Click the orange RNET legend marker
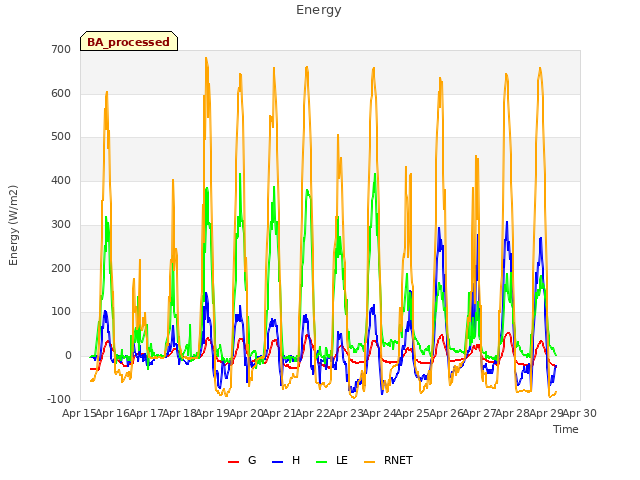Screen dimensions: 640x480 click(369, 462)
